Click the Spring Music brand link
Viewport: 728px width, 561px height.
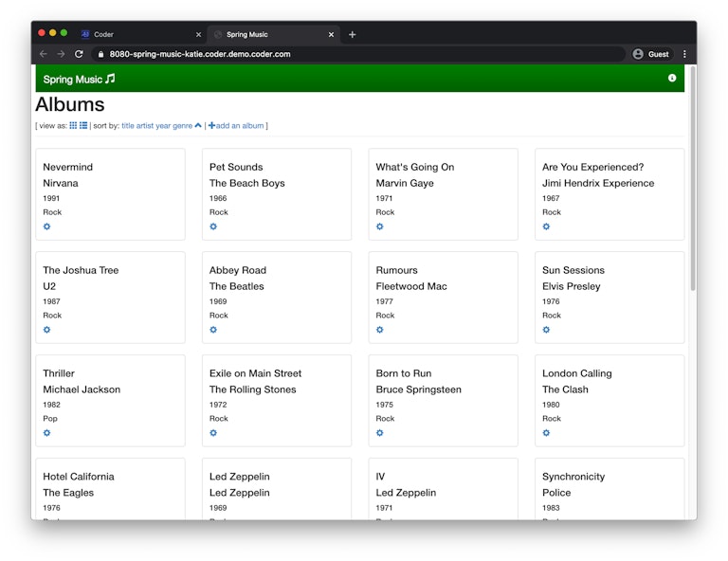(x=79, y=79)
